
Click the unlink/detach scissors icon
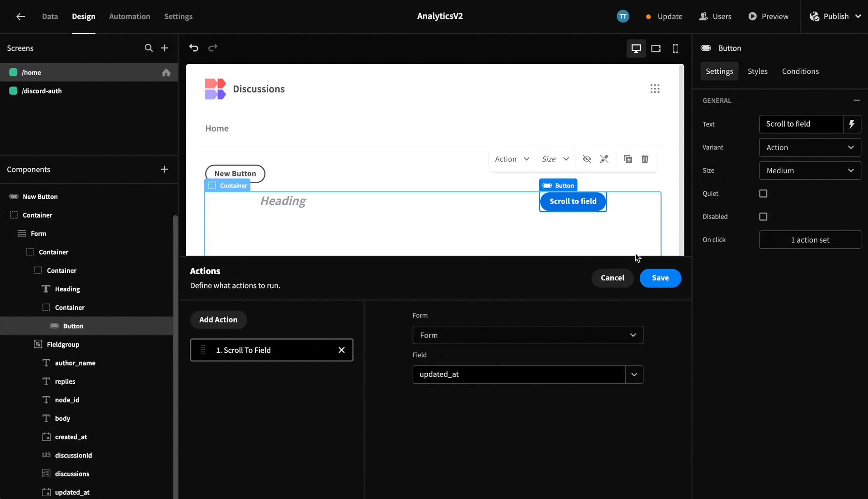point(604,159)
